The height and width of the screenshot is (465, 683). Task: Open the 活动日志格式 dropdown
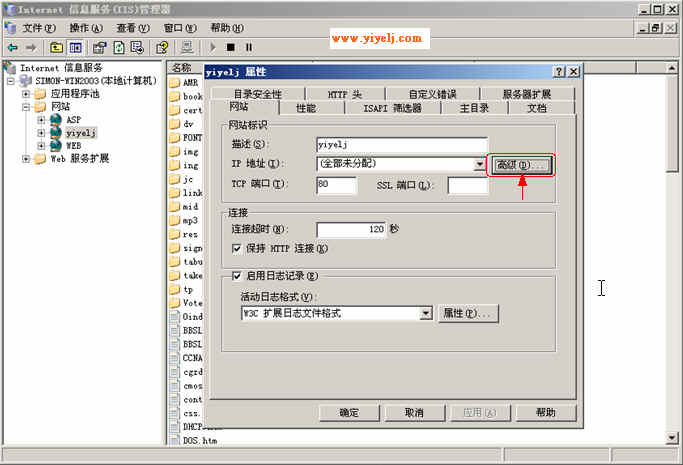tap(426, 313)
